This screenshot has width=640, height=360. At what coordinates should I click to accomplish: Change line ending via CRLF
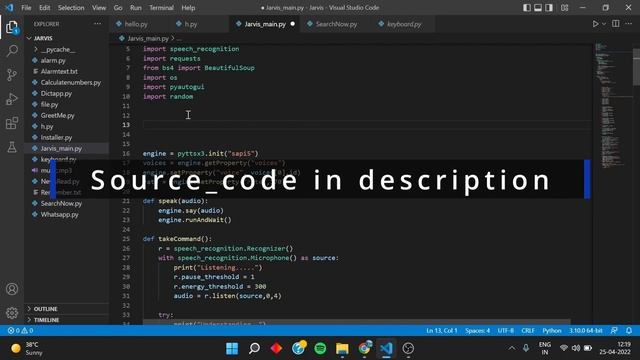(528, 331)
